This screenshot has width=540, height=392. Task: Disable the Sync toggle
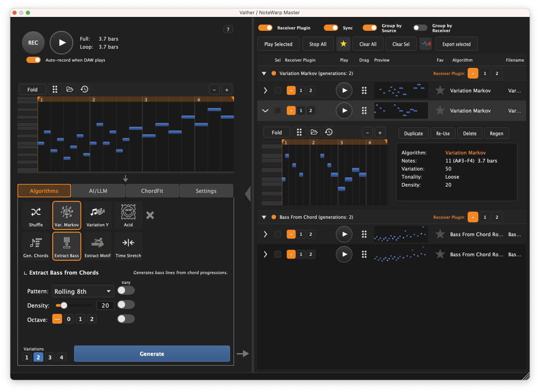(331, 27)
